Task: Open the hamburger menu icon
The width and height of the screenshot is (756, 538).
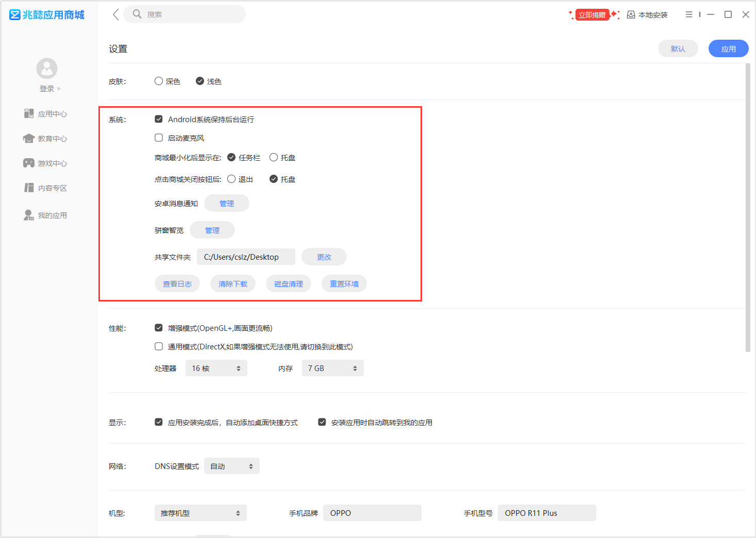Action: [688, 14]
